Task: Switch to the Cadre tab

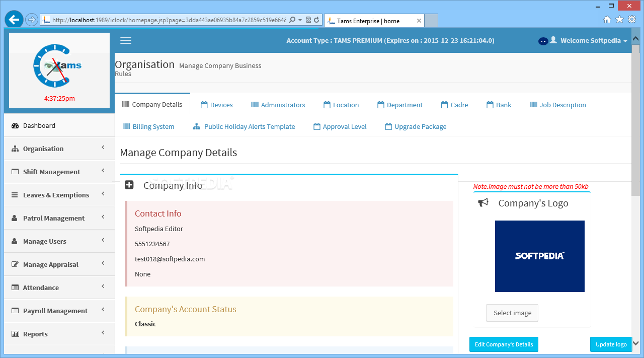Action: (454, 105)
